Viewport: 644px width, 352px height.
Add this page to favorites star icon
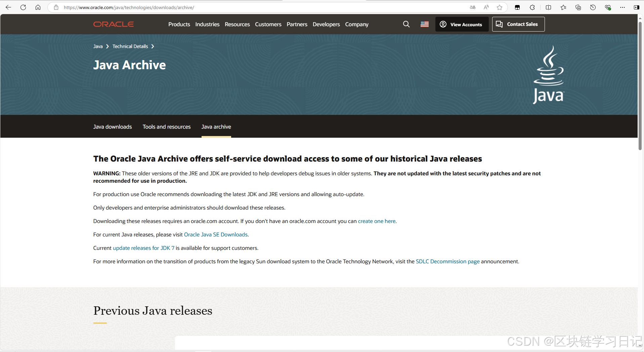500,7
